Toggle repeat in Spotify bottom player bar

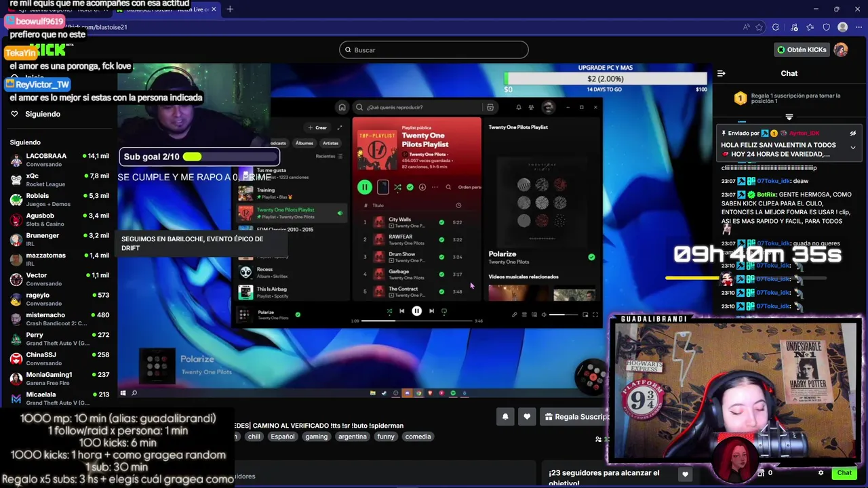point(444,311)
